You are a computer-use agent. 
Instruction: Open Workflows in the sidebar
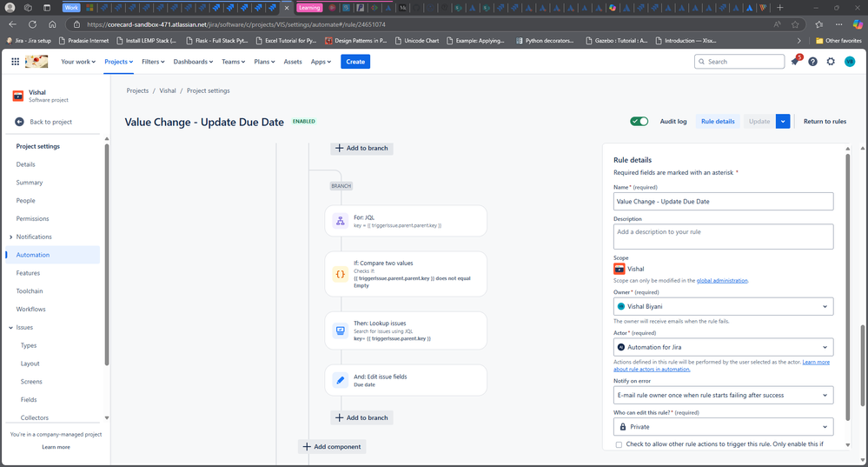(31, 309)
